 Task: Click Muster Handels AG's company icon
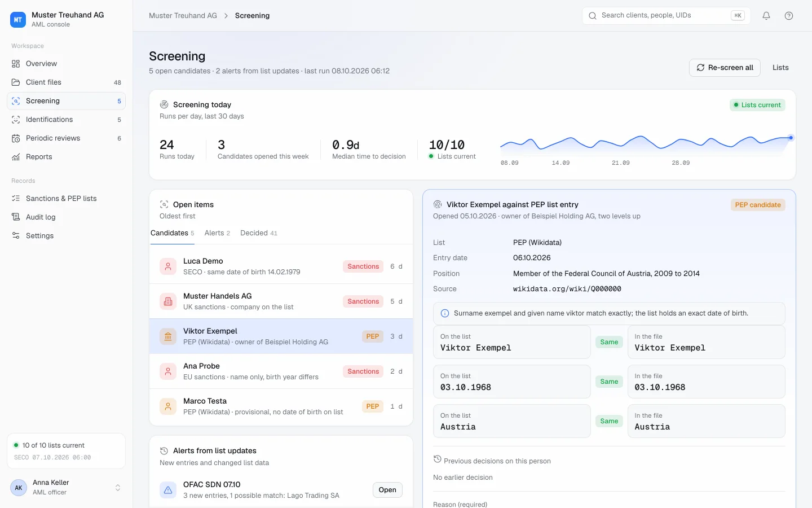click(x=168, y=301)
